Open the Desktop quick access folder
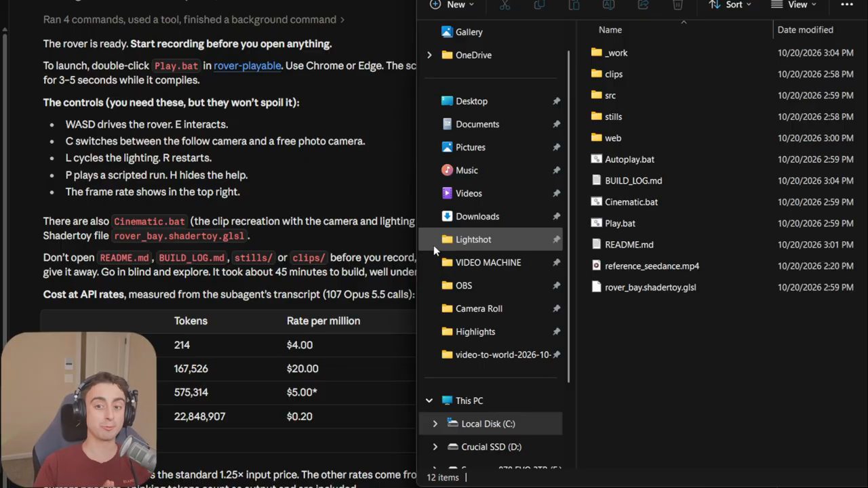868x488 pixels. 471,101
